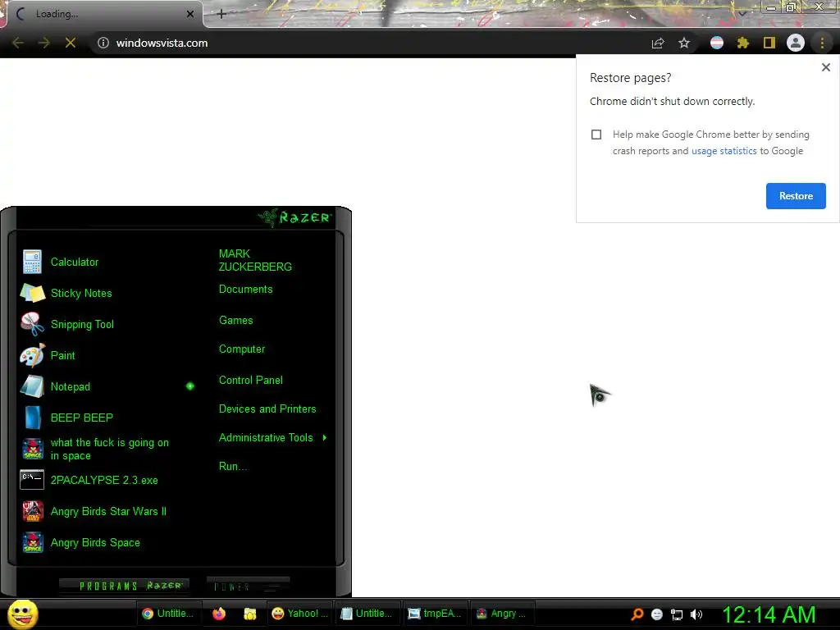The height and width of the screenshot is (630, 840).
Task: Go back in Chrome
Action: pyautogui.click(x=18, y=43)
